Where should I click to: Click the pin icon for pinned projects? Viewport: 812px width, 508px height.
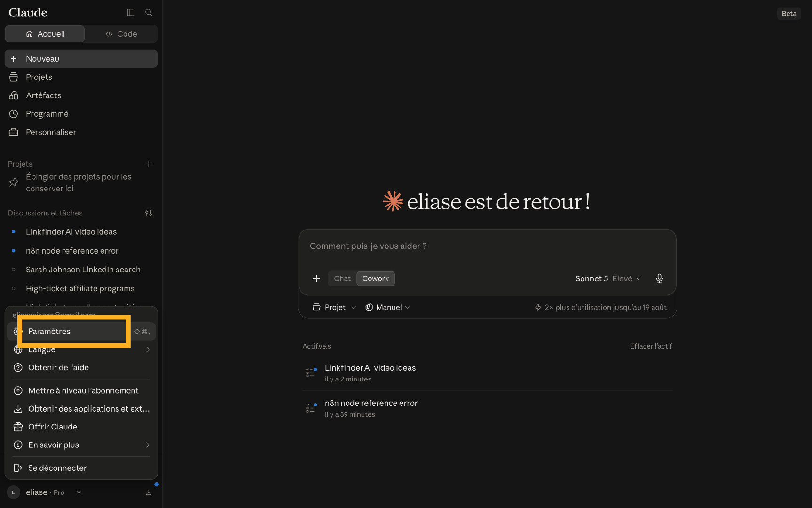coord(14,183)
